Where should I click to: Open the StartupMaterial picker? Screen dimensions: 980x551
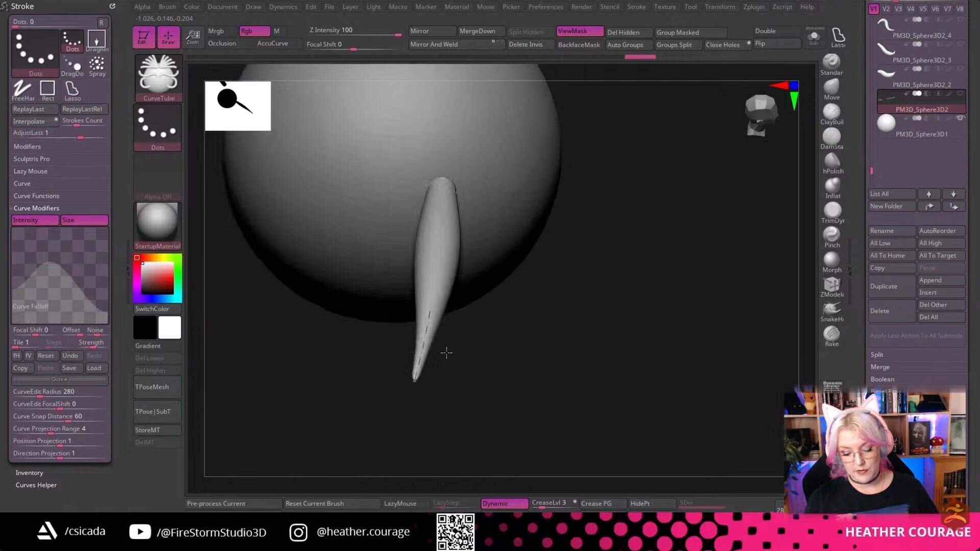[158, 226]
